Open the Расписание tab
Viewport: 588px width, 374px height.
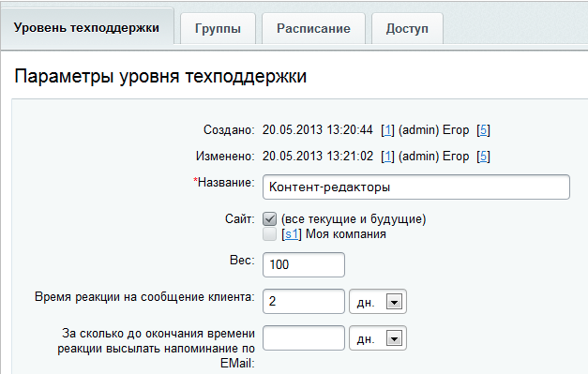click(313, 29)
